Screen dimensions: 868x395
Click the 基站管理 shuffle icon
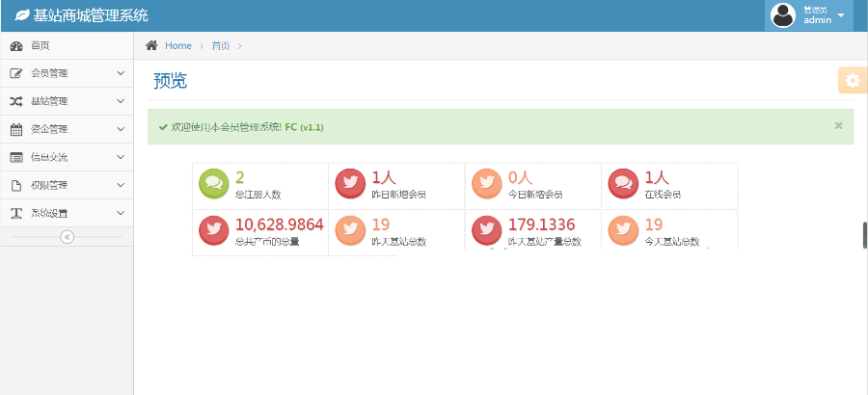point(16,102)
